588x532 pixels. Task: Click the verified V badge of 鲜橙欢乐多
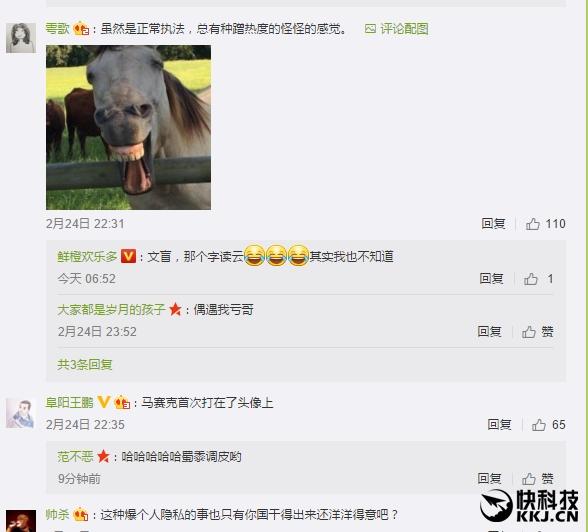click(x=128, y=256)
